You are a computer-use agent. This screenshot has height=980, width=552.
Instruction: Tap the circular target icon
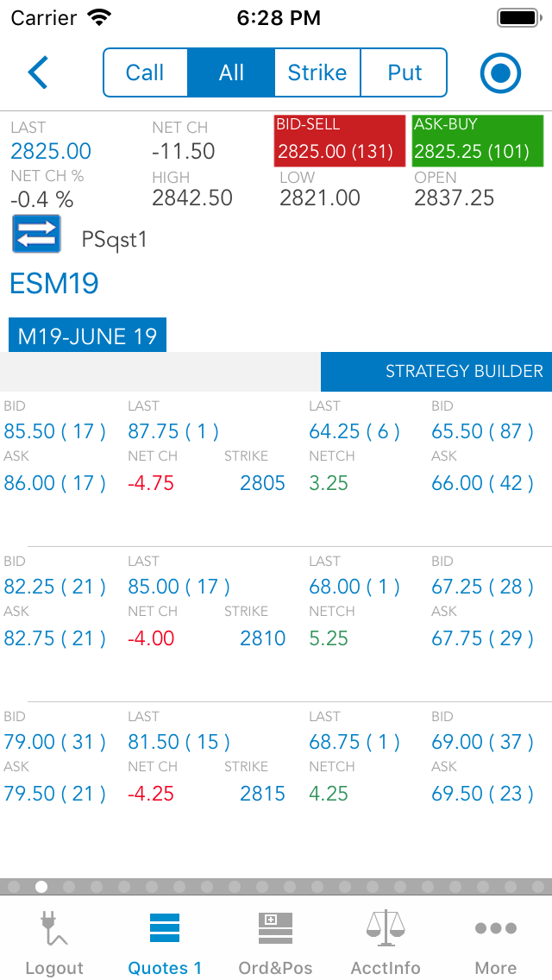(x=500, y=73)
